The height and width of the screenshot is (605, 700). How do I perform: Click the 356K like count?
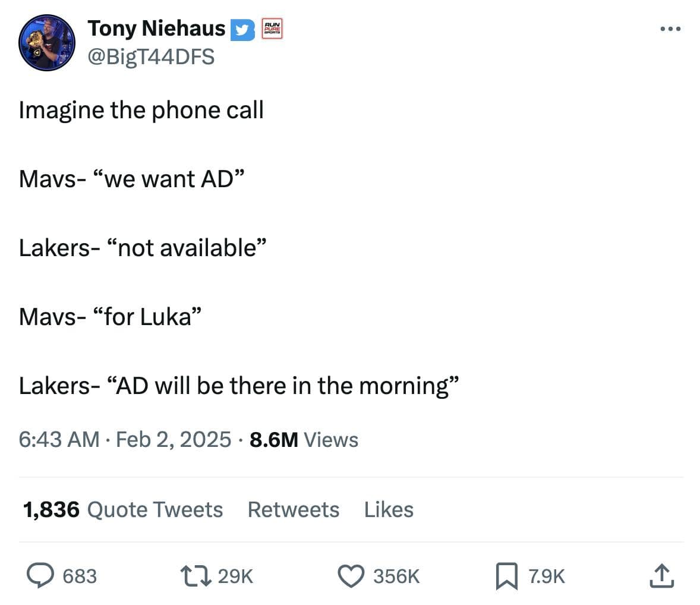pos(396,575)
